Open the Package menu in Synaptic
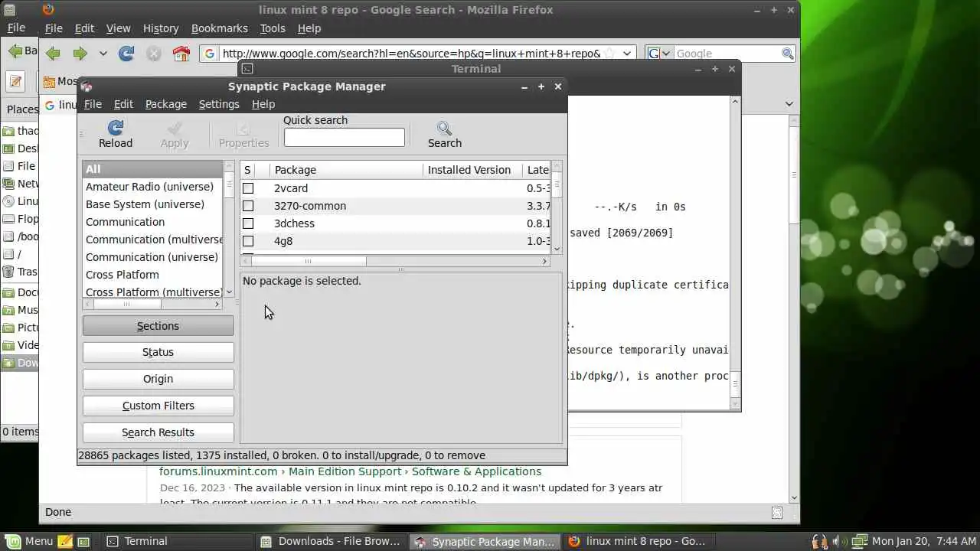The width and height of the screenshot is (980, 551). click(166, 104)
